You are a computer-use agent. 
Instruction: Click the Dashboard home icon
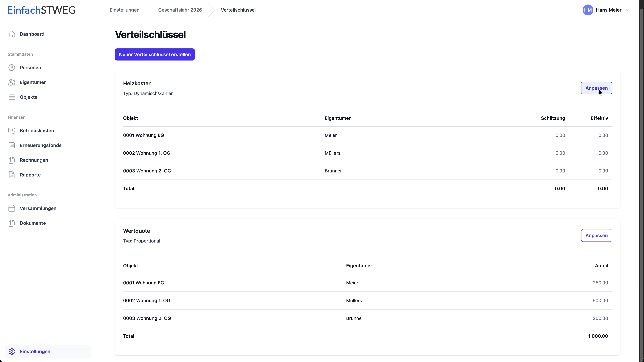click(x=12, y=34)
